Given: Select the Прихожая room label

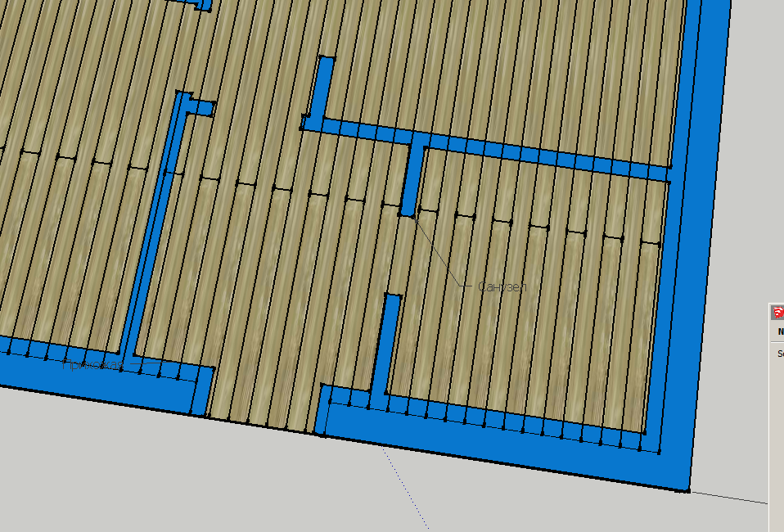Looking at the screenshot, I should point(93,364).
